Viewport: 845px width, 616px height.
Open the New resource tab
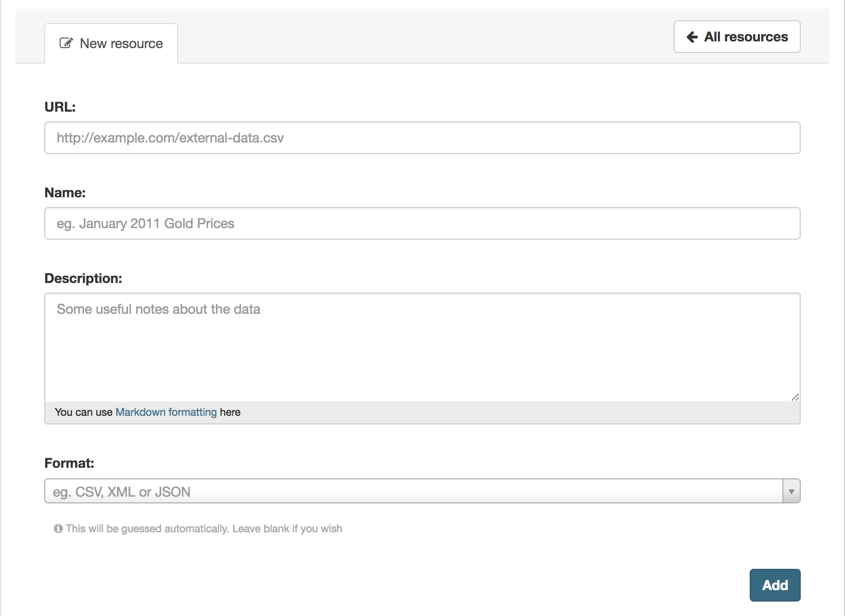[111, 43]
